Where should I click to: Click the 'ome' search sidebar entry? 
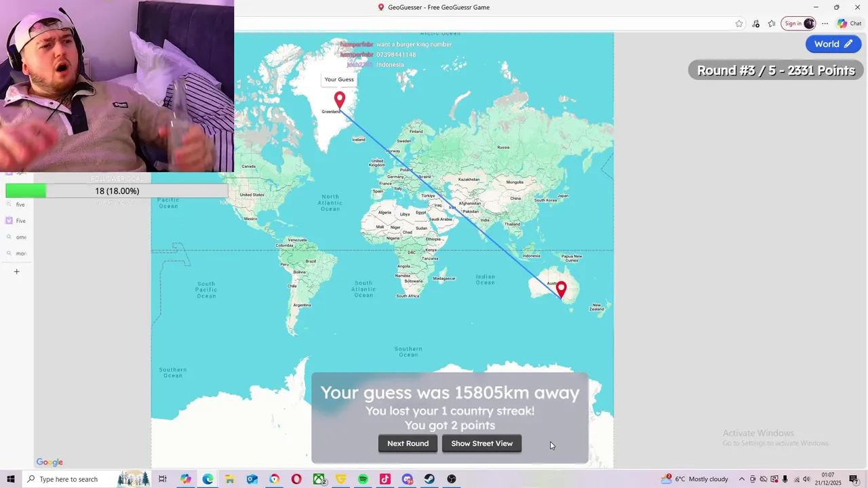tap(17, 237)
